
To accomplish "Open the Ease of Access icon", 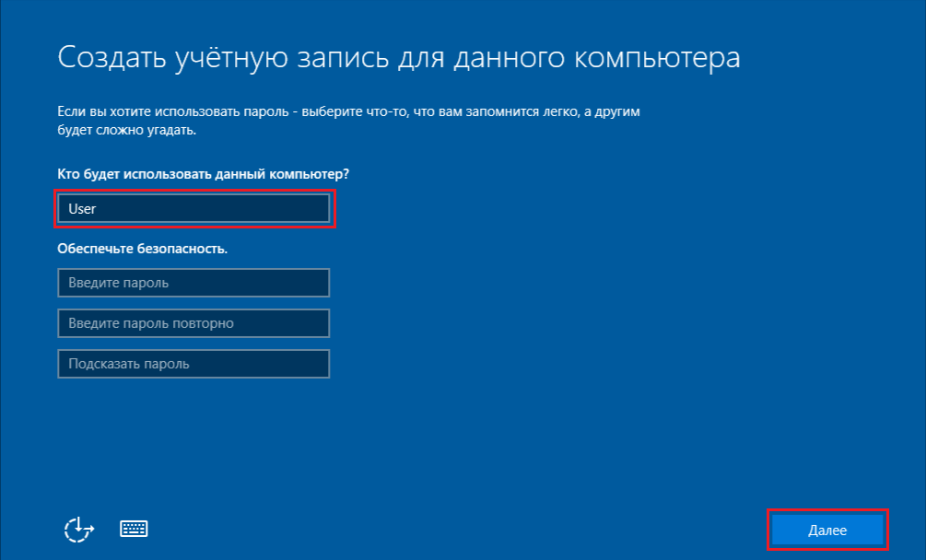I will [79, 530].
